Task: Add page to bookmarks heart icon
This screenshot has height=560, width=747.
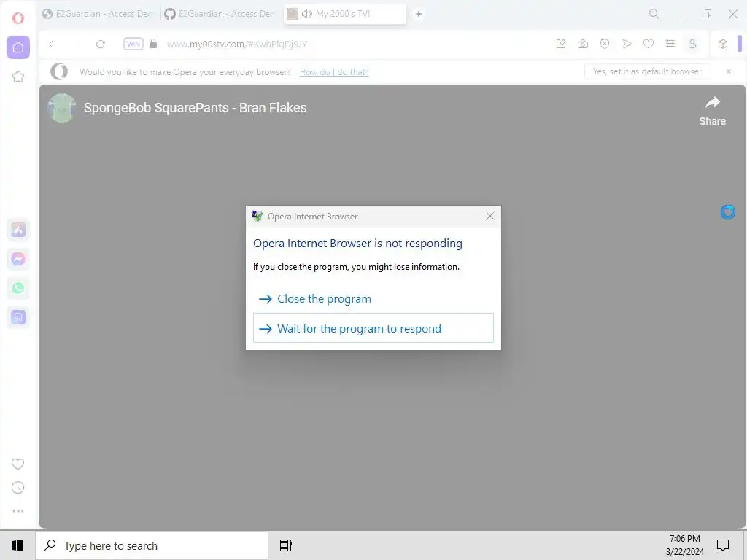Action: tap(649, 44)
